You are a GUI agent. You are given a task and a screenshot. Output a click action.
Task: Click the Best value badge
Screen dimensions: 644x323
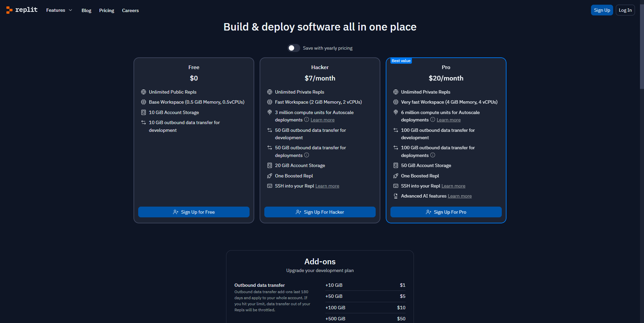click(401, 61)
